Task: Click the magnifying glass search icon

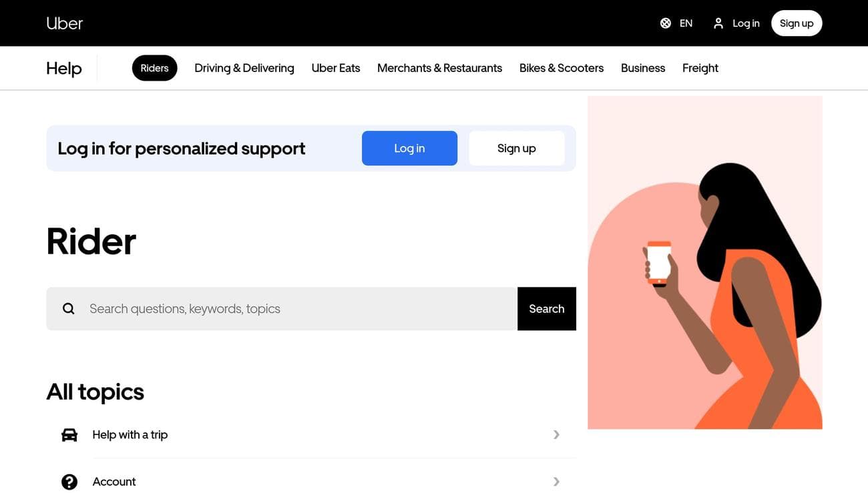Action: click(x=69, y=309)
